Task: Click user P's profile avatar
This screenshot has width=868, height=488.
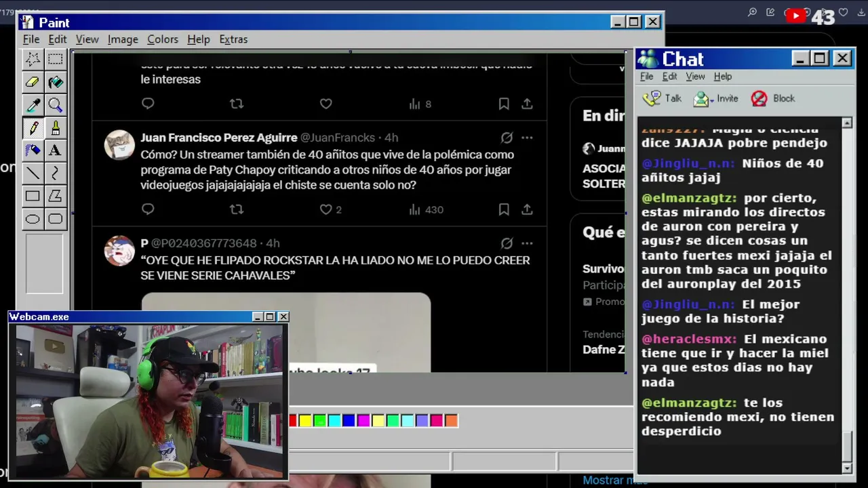Action: pos(119,251)
